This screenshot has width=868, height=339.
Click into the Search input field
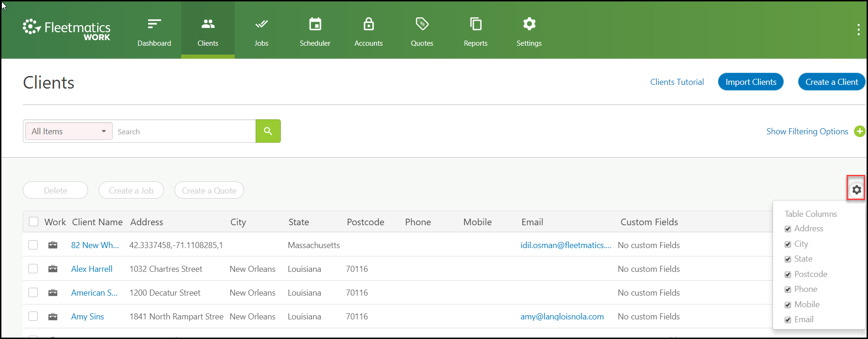click(184, 131)
